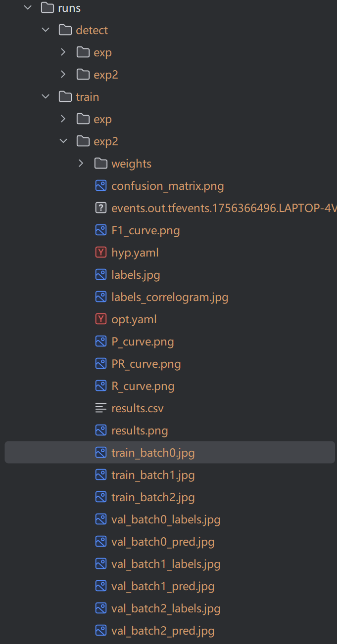Click the val_batch2_labels.jpg image icon

101,608
